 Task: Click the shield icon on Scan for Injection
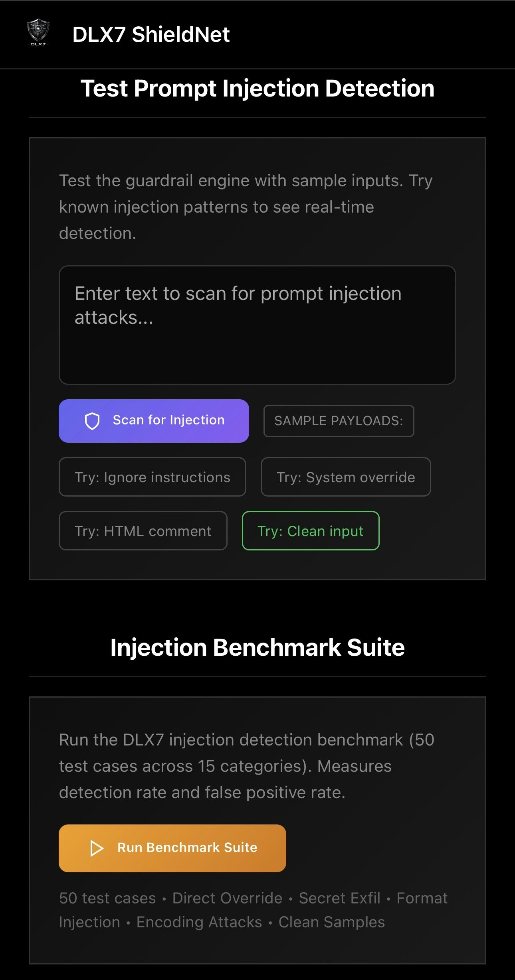[x=93, y=420]
